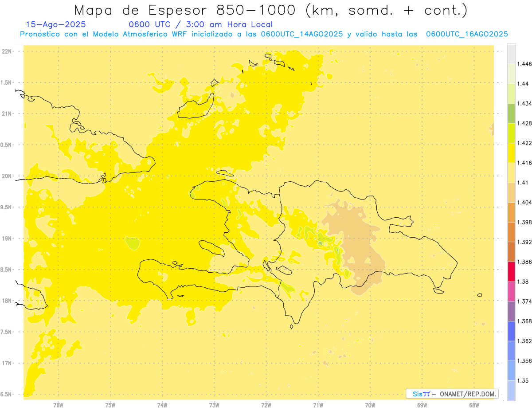Click the '22N' latitude label
This screenshot has height=411, width=532.
pyautogui.click(x=8, y=51)
